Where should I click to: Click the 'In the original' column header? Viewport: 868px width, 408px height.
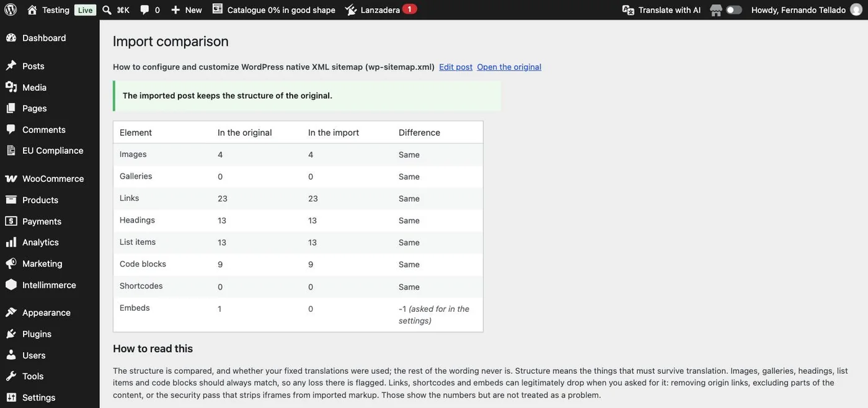pos(244,133)
